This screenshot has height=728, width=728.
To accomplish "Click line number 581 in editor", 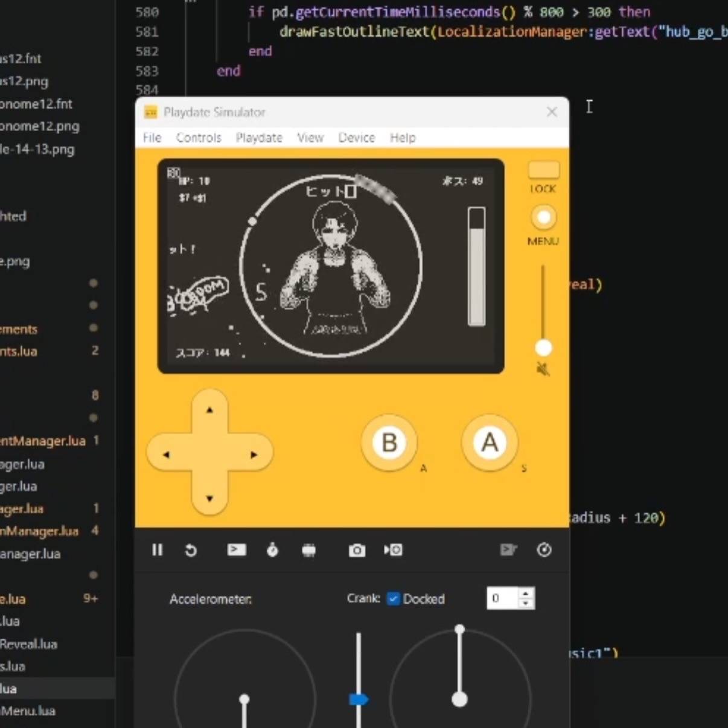I will point(147,31).
